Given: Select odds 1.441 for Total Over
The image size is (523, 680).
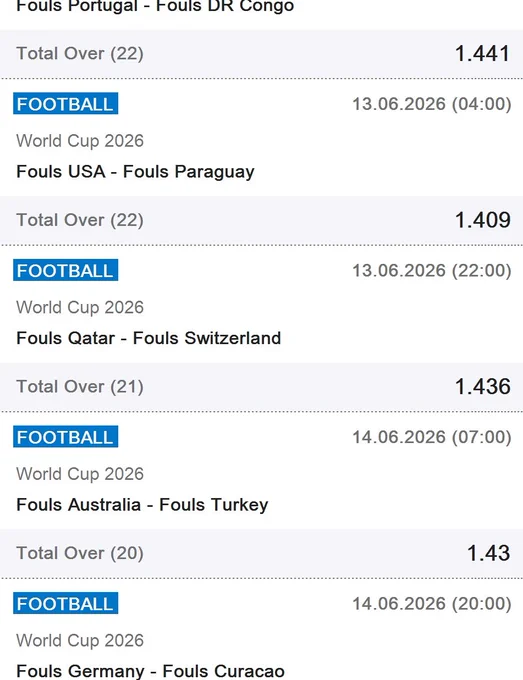Looking at the screenshot, I should pyautogui.click(x=482, y=54).
